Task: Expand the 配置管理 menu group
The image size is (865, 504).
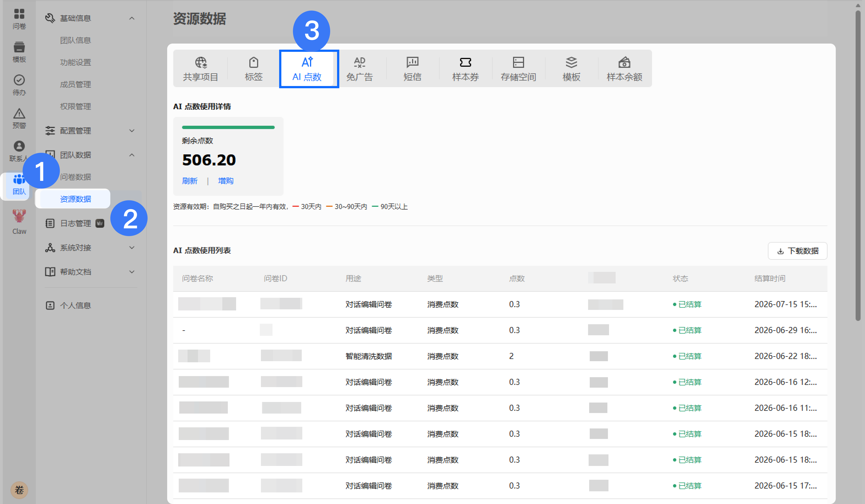Action: pyautogui.click(x=132, y=131)
